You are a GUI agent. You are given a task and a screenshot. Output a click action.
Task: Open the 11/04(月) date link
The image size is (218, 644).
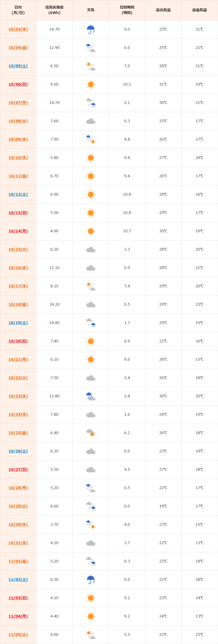18,616
